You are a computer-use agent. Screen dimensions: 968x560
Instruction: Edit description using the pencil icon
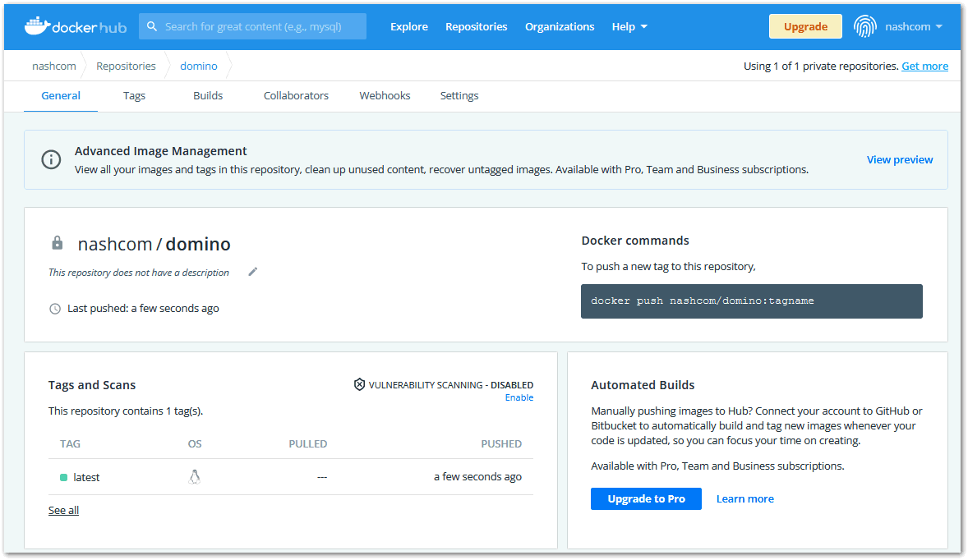click(x=252, y=272)
